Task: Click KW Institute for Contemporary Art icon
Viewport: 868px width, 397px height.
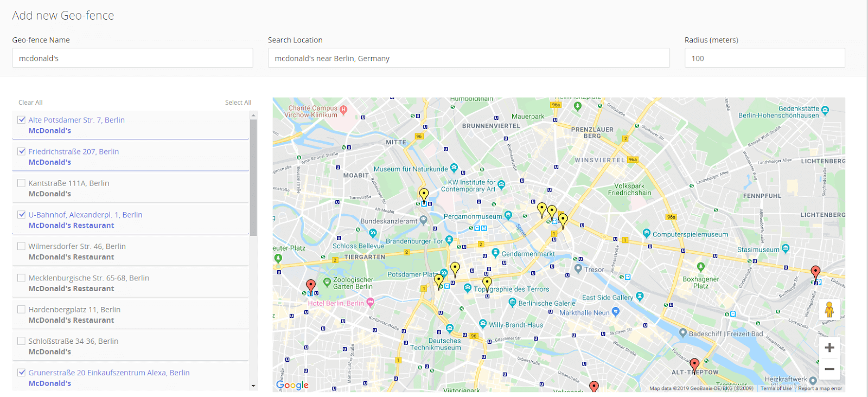Action: tap(501, 184)
